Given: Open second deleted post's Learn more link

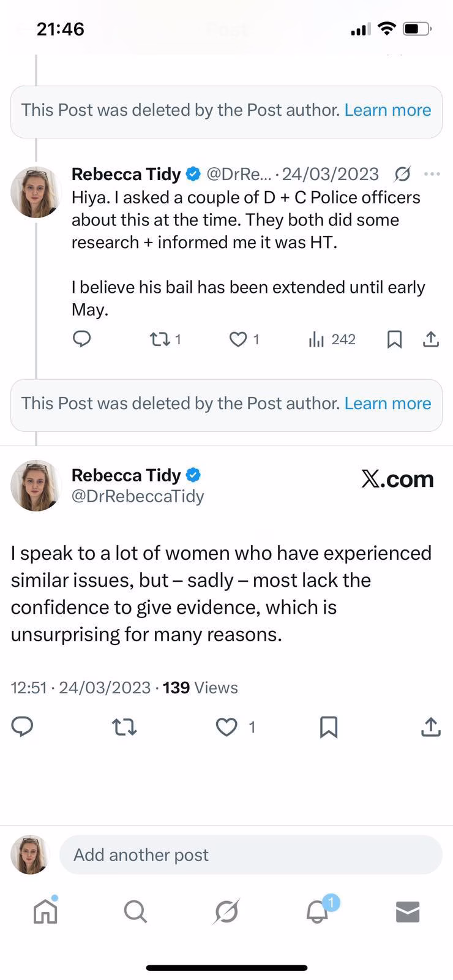Looking at the screenshot, I should tap(387, 404).
